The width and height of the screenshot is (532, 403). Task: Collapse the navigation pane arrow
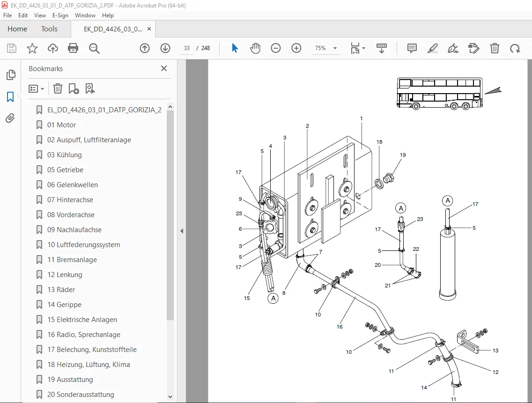tap(182, 231)
